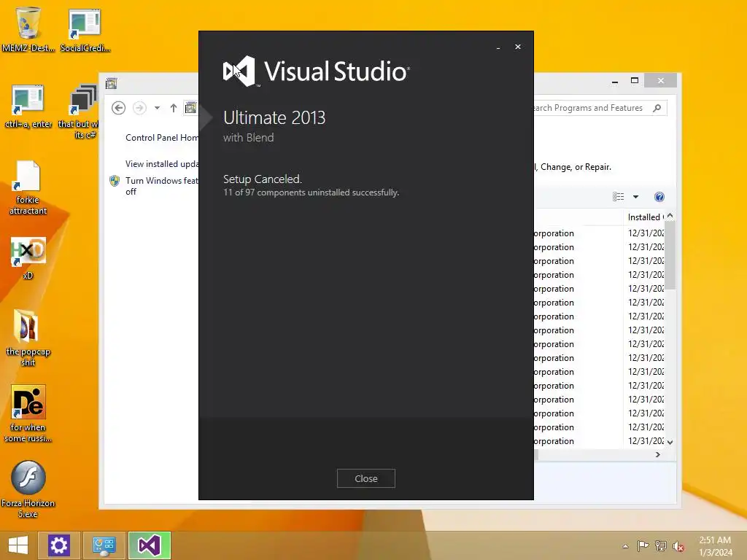The image size is (747, 560).
Task: Select the 'forkie attractant' desktop file
Action: point(28,187)
